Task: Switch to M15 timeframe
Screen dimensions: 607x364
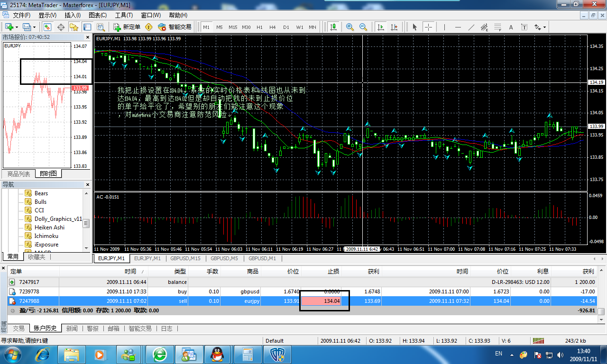Action: pos(233,27)
